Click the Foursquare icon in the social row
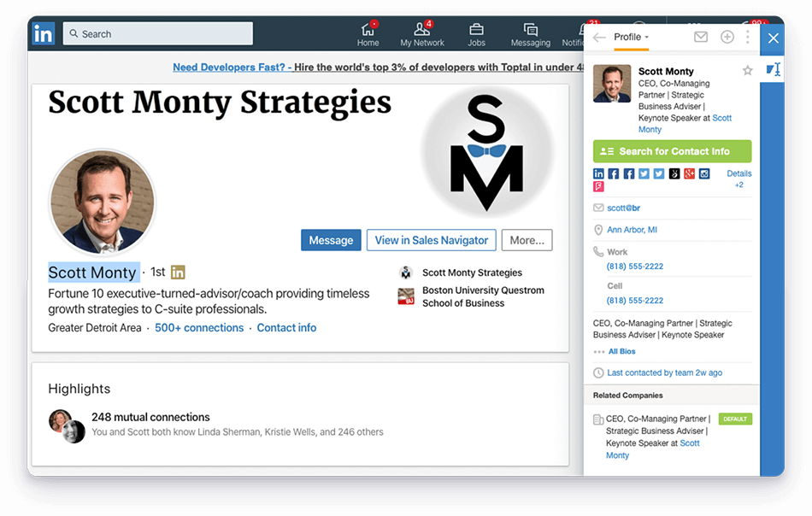The image size is (812, 516). click(598, 186)
